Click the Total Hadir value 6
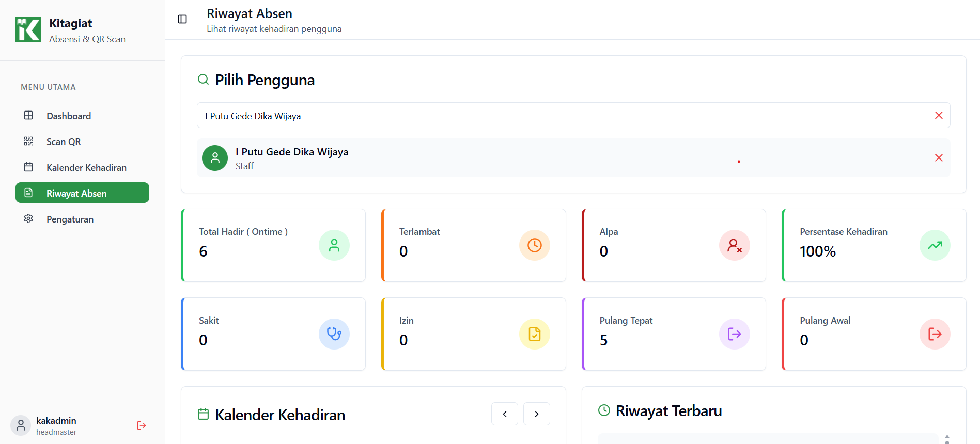The image size is (980, 444). 203,251
